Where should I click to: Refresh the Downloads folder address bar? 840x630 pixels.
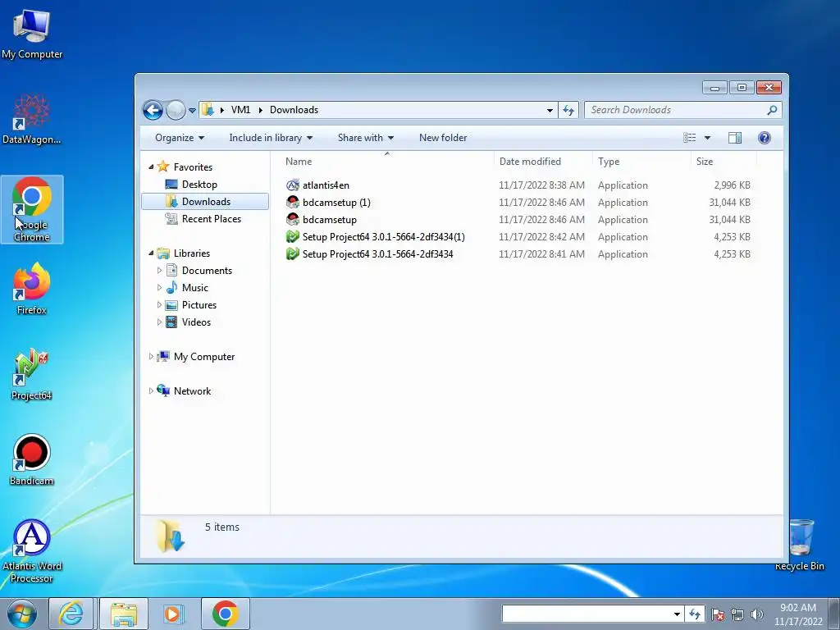coord(568,111)
